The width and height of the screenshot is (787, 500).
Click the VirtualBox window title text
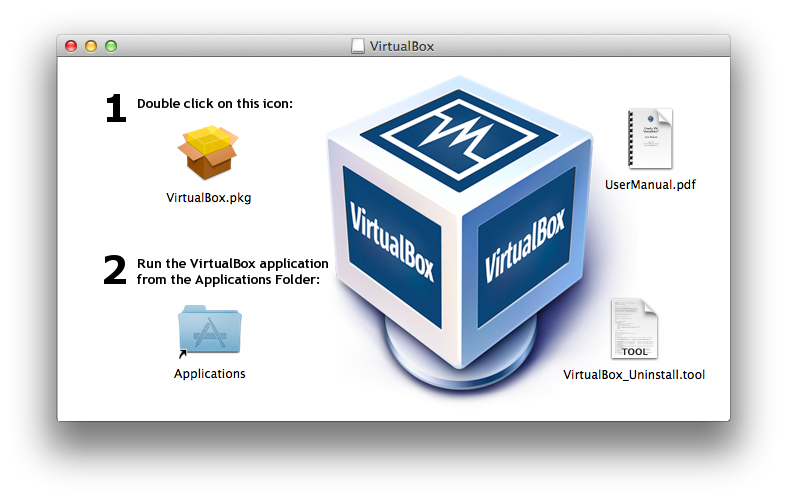pos(402,46)
